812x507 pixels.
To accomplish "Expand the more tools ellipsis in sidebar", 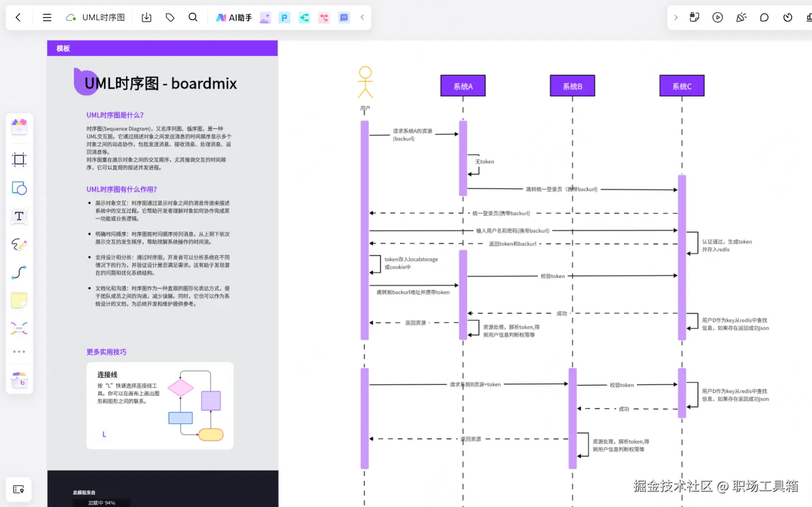I will coord(19,351).
